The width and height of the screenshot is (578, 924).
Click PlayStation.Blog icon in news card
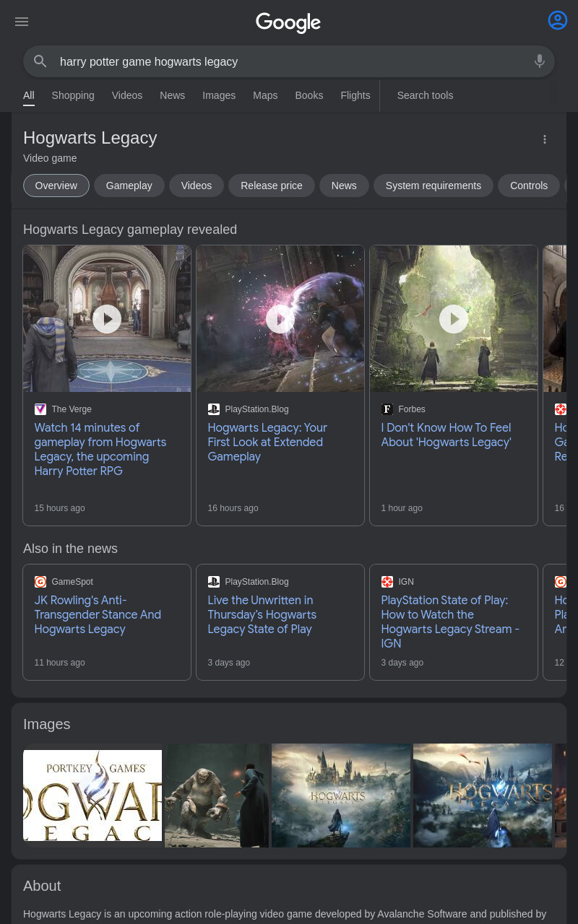click(214, 582)
